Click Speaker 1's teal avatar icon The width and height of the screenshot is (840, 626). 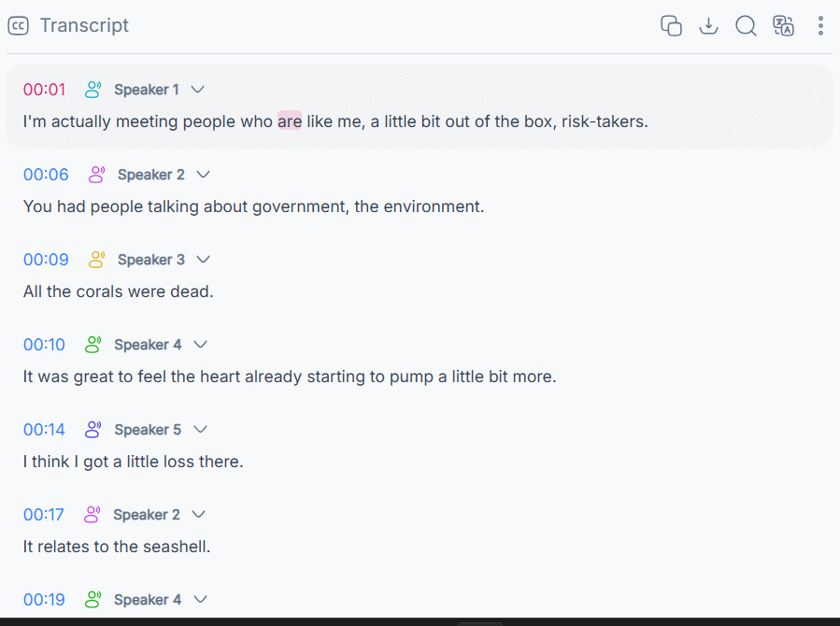click(93, 90)
